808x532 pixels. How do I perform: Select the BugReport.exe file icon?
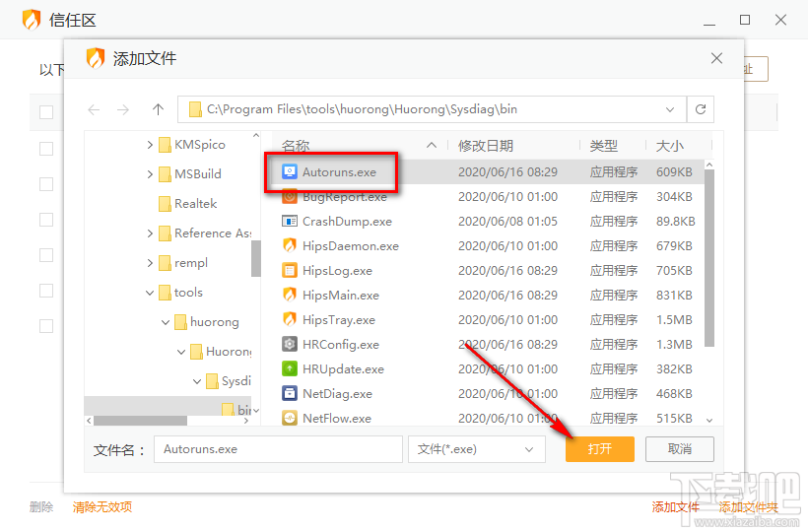coord(290,196)
